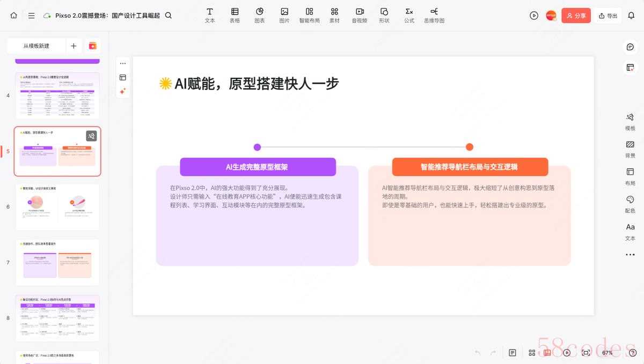The image size is (644, 364).
Task: Click the document title Pixso 2.0震撼登场
Action: (x=107, y=16)
